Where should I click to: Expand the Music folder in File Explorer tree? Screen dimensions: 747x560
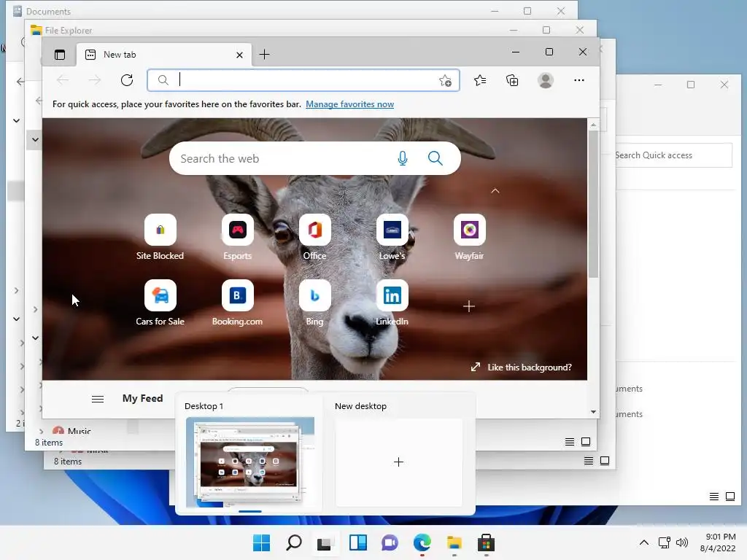(x=41, y=432)
